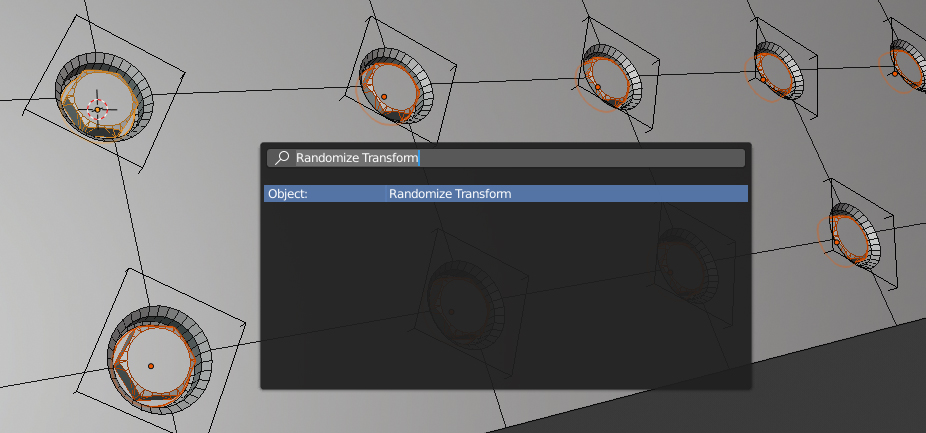Image resolution: width=926 pixels, height=433 pixels.
Task: Select the Randomize Transform search result
Action: (506, 194)
